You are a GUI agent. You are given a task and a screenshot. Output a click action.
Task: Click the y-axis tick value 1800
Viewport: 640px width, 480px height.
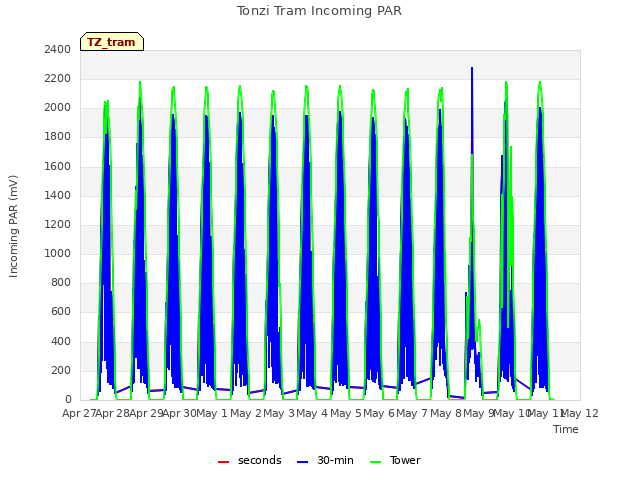pyautogui.click(x=58, y=137)
